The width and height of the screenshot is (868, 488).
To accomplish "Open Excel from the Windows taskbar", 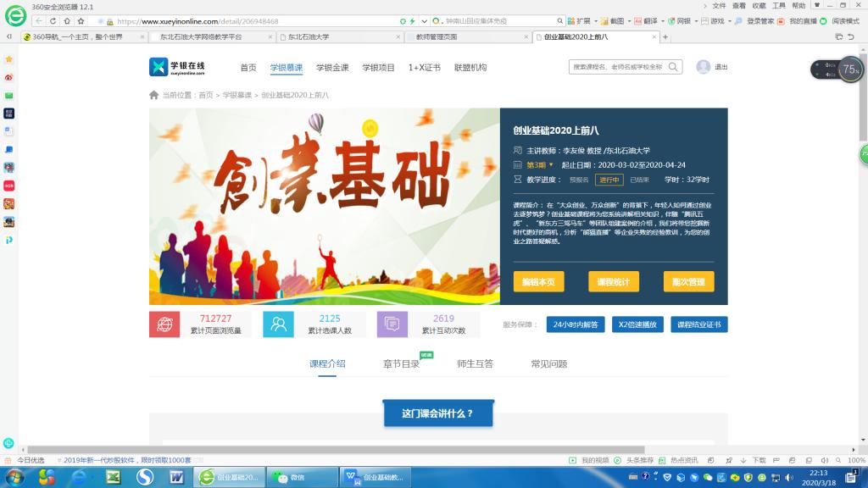I will click(x=112, y=477).
